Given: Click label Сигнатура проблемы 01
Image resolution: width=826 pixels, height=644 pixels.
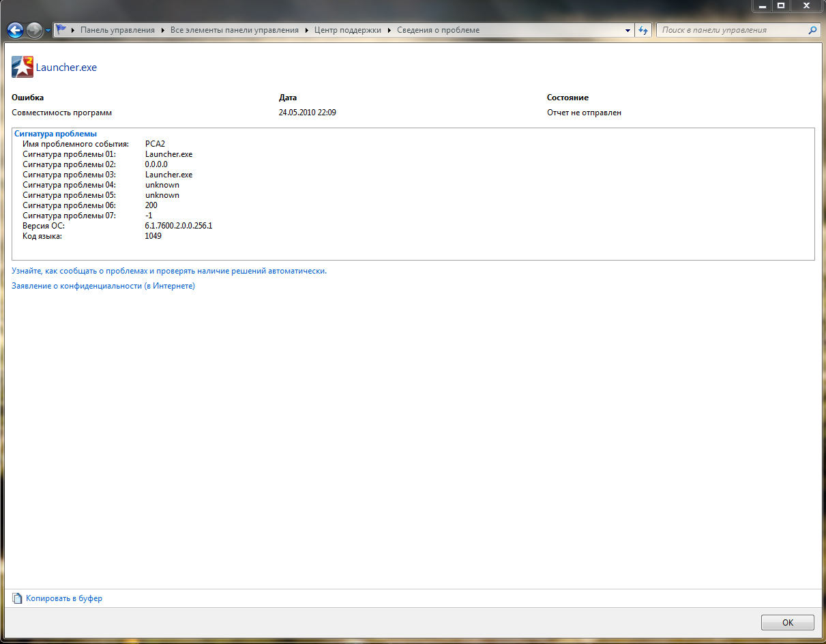Looking at the screenshot, I should 70,154.
